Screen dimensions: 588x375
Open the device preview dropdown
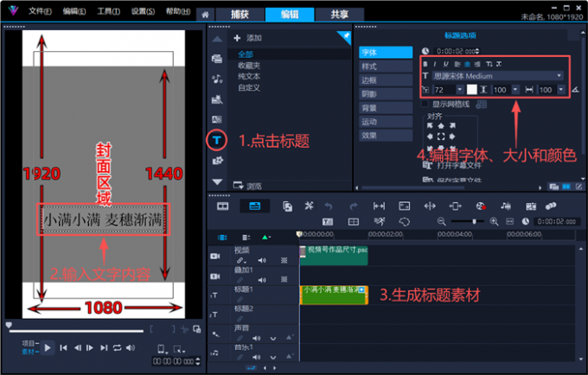pyautogui.click(x=162, y=349)
